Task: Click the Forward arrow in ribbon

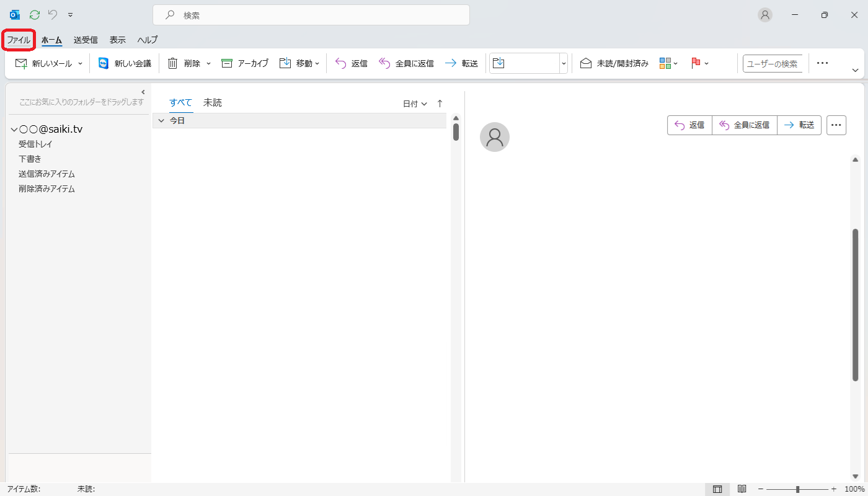Action: click(x=461, y=63)
